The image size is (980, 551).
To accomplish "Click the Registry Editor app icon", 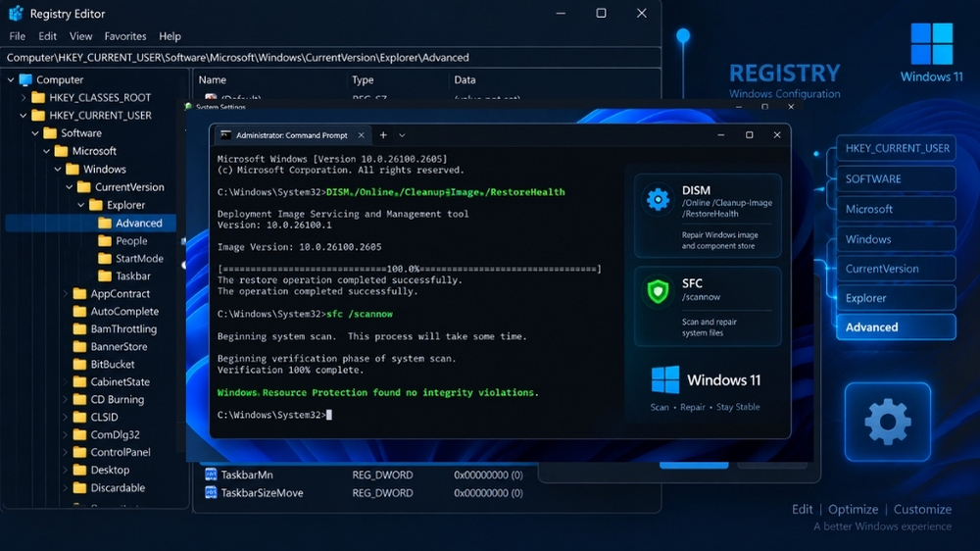I will pyautogui.click(x=16, y=13).
